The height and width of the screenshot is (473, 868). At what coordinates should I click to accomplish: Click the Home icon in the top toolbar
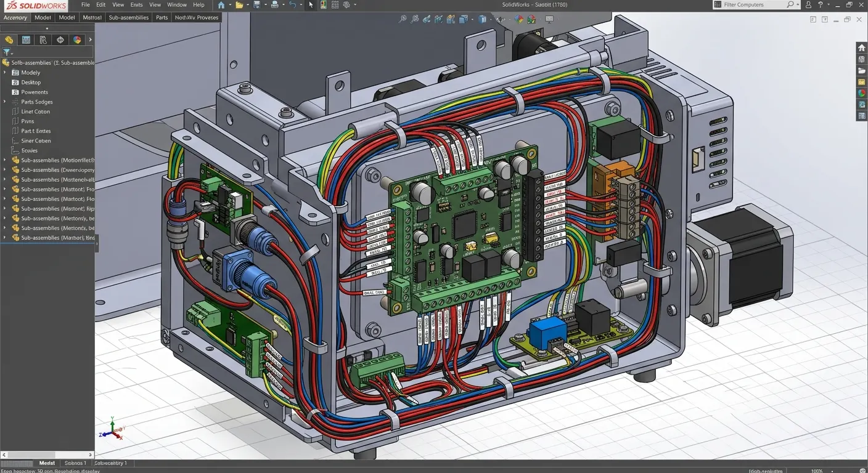tap(221, 5)
